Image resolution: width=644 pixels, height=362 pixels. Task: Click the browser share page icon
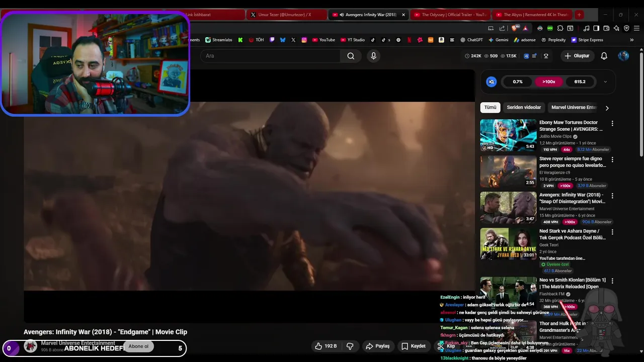tap(502, 28)
